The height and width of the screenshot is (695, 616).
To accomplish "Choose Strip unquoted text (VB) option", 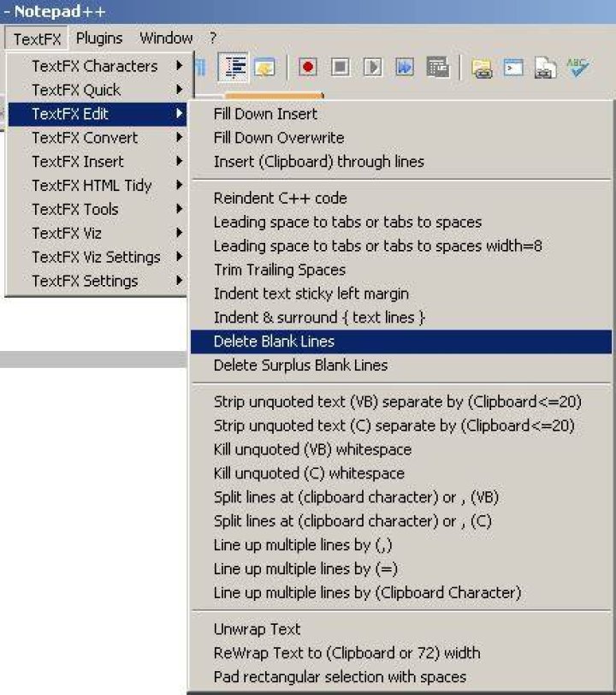I will (x=401, y=402).
